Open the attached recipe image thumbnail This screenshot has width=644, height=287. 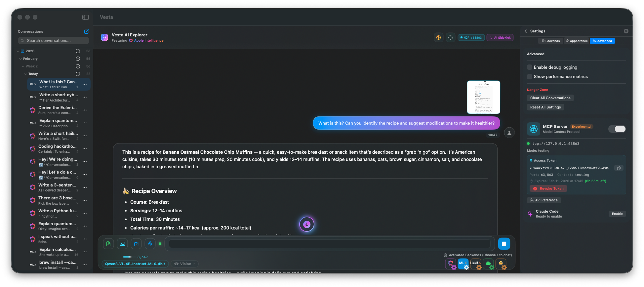point(483,97)
